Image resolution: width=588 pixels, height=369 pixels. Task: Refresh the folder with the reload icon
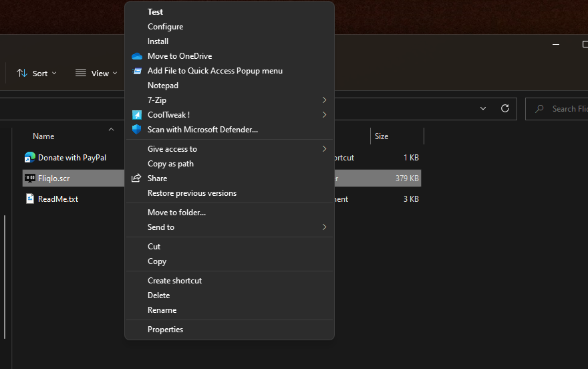(x=505, y=108)
